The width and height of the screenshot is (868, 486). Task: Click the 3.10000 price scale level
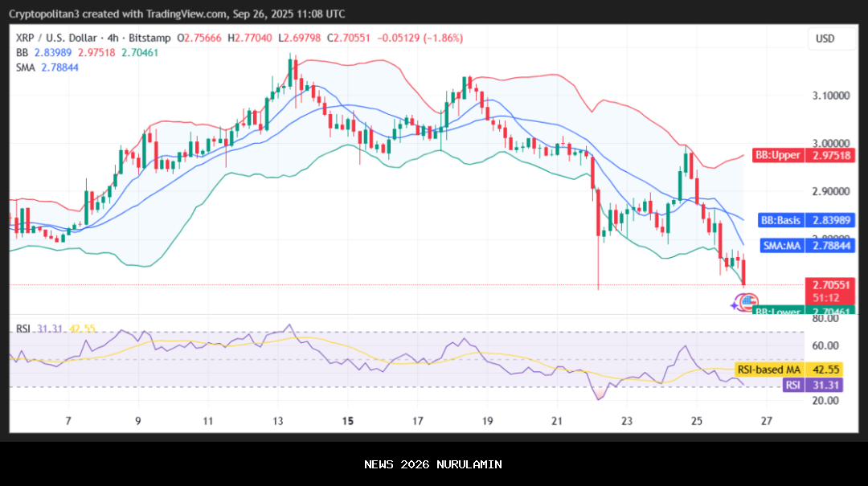tap(831, 96)
